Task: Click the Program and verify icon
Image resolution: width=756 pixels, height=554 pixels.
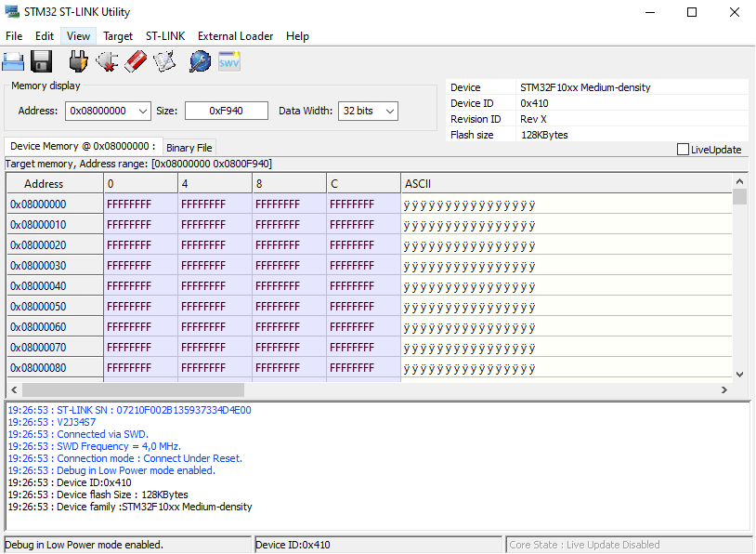Action: click(x=164, y=61)
